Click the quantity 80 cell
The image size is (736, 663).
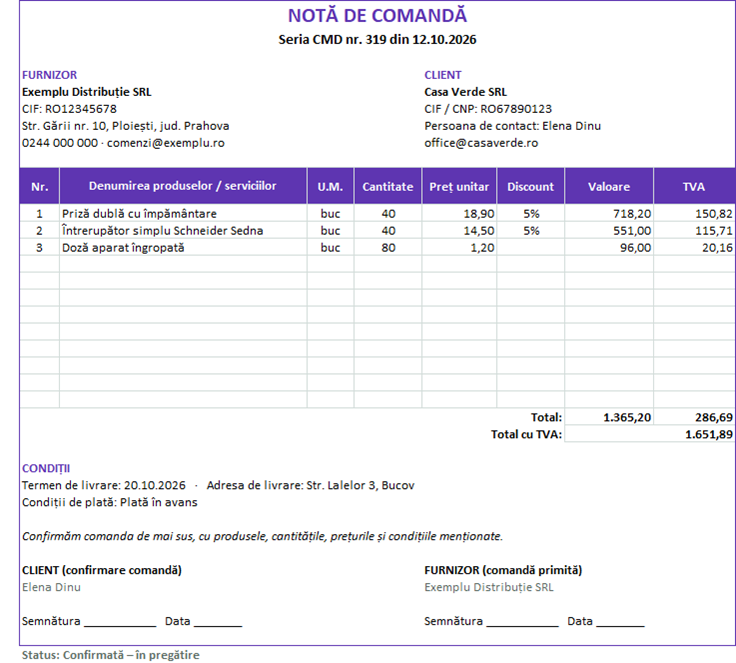[x=388, y=248]
